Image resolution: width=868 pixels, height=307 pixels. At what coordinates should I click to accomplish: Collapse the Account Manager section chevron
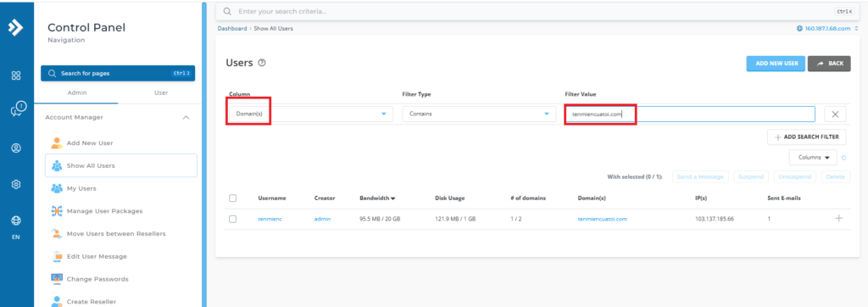(186, 118)
